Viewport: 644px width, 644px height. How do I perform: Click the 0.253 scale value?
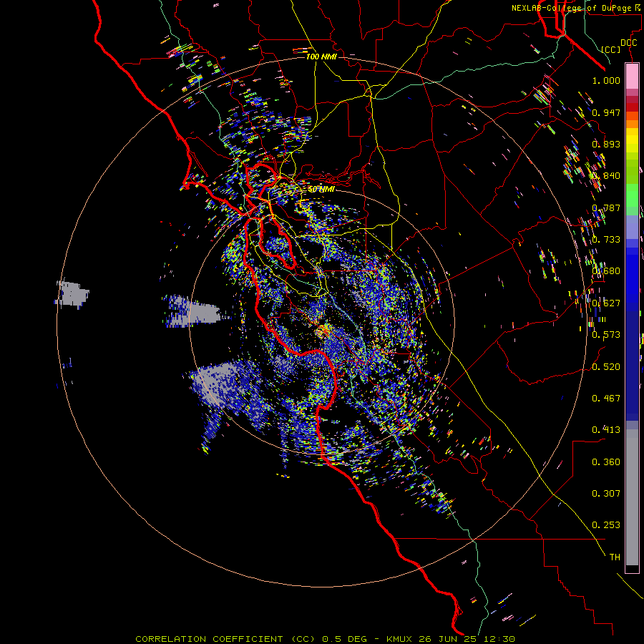point(606,525)
